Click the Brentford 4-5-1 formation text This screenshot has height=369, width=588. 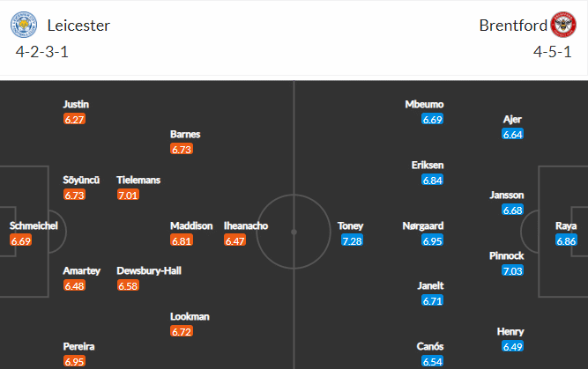point(553,52)
